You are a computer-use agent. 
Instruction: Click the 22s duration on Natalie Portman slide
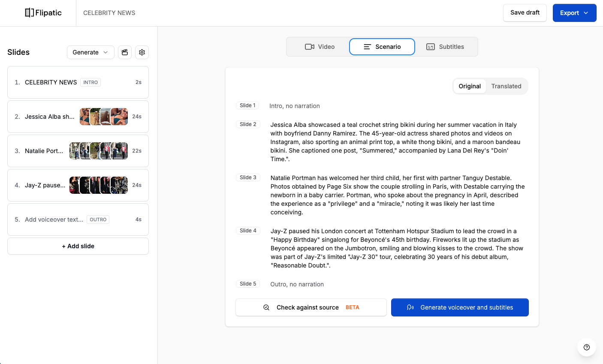click(x=137, y=151)
